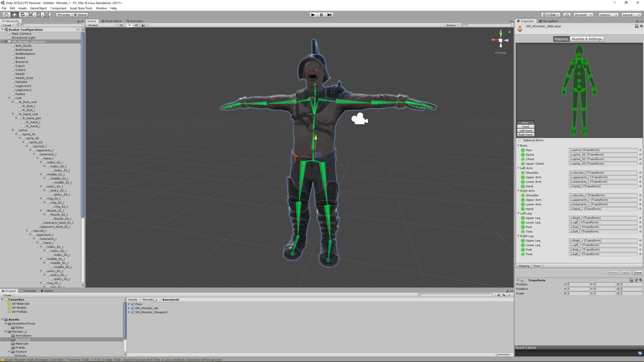Click the Hips bone circle indicator
The image size is (644, 362).
tap(523, 150)
